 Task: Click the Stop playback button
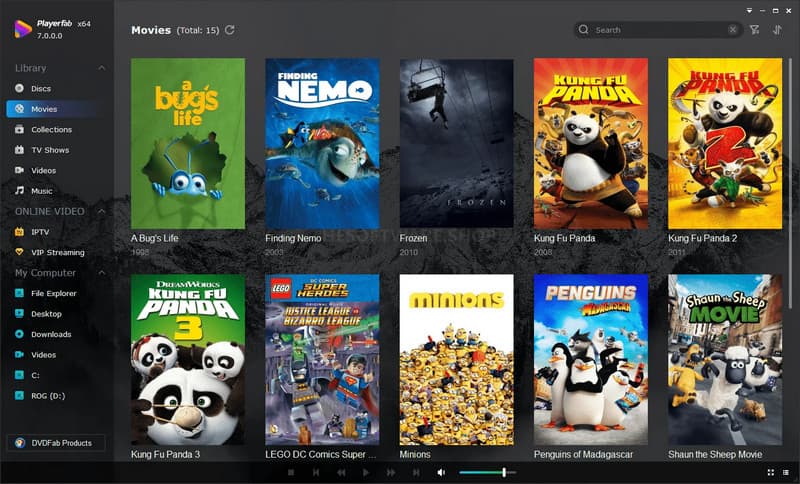tap(291, 473)
